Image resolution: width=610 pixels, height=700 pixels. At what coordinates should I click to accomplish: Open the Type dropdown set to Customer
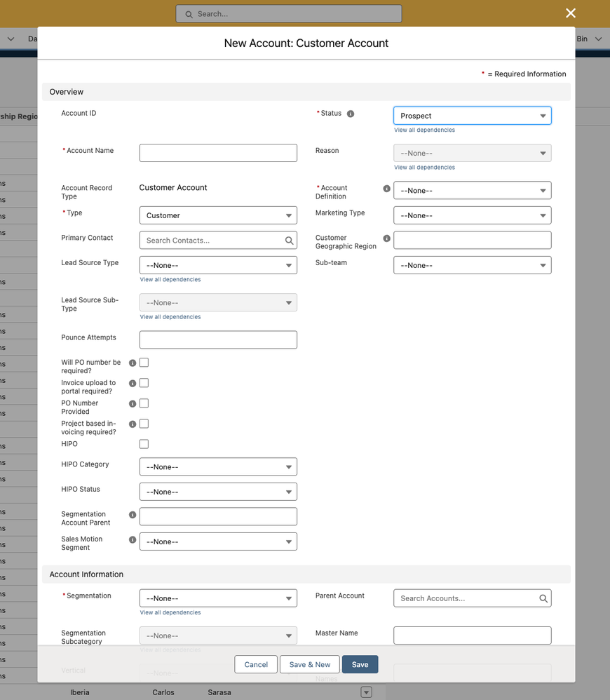coord(218,215)
